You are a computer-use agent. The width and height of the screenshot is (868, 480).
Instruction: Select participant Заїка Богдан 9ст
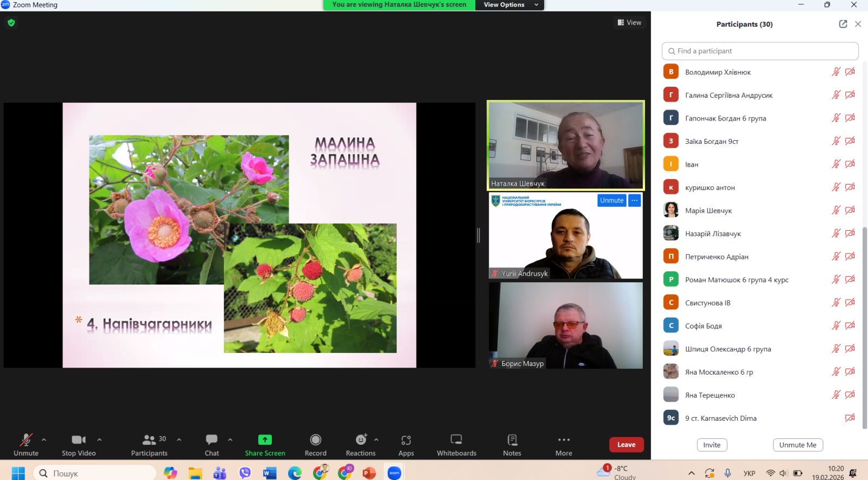click(x=760, y=141)
